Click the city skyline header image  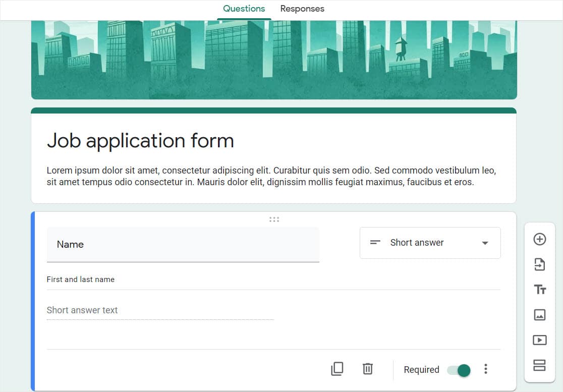click(274, 60)
